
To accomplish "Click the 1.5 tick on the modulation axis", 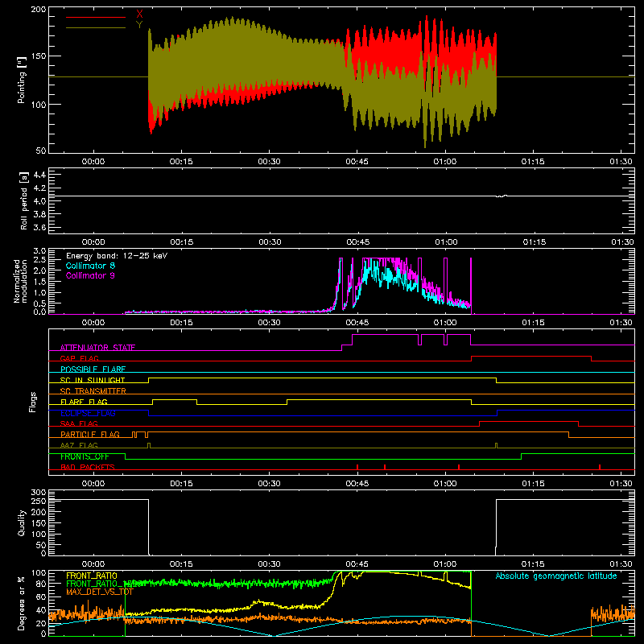I will pos(39,282).
